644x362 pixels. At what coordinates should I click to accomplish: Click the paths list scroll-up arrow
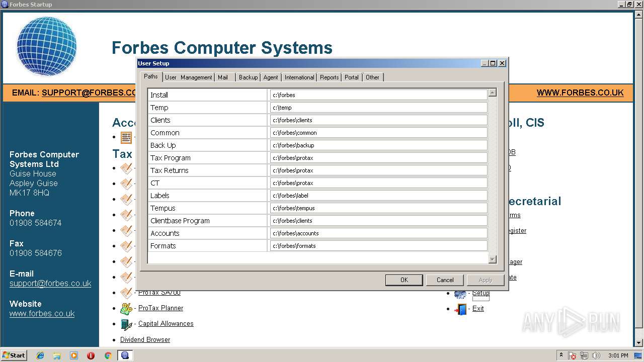coord(493,93)
